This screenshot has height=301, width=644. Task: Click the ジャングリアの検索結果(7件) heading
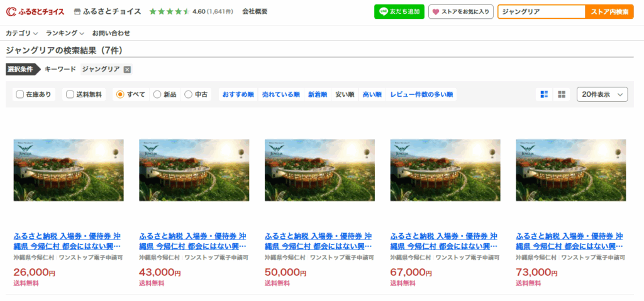[65, 50]
